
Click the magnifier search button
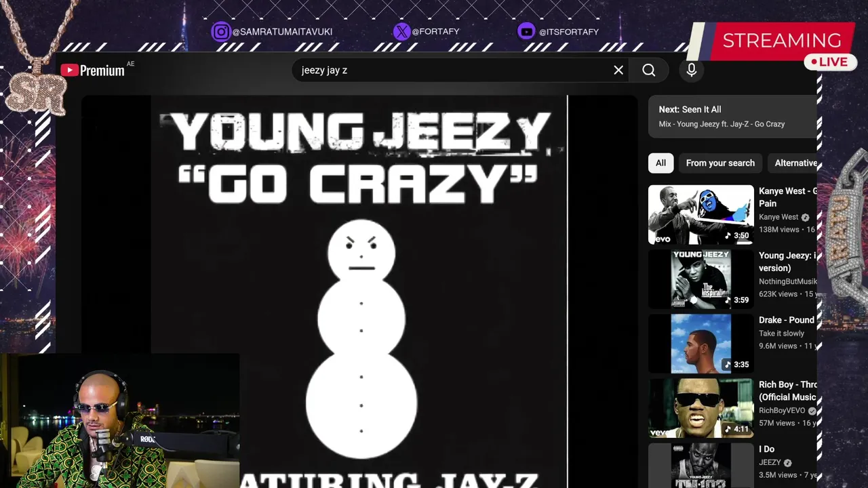point(649,70)
